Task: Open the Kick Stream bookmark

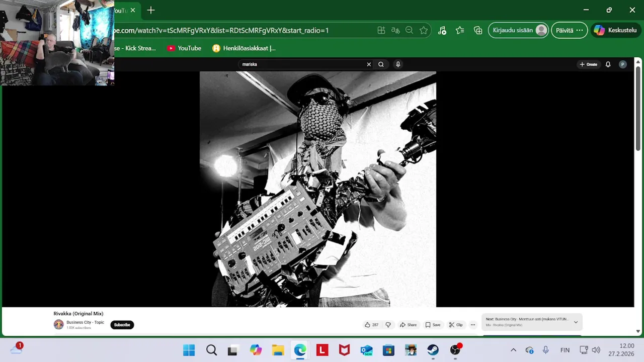Action: point(135,48)
